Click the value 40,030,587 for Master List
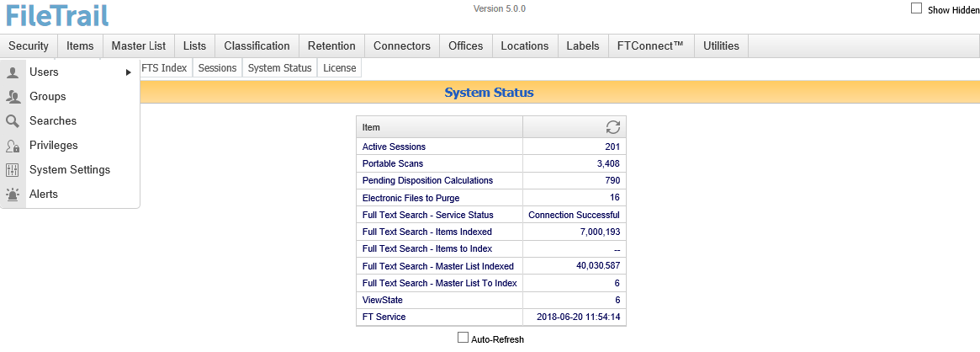 click(598, 266)
